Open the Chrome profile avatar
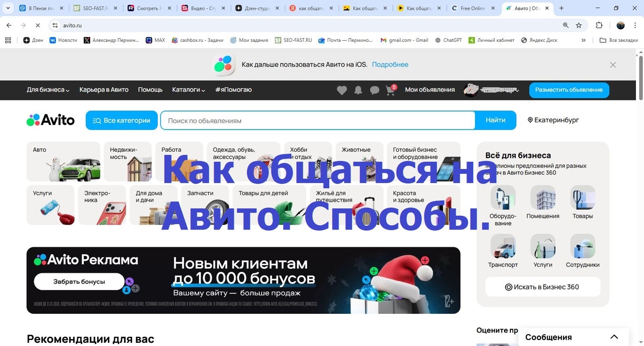The width and height of the screenshot is (644, 346). (620, 25)
